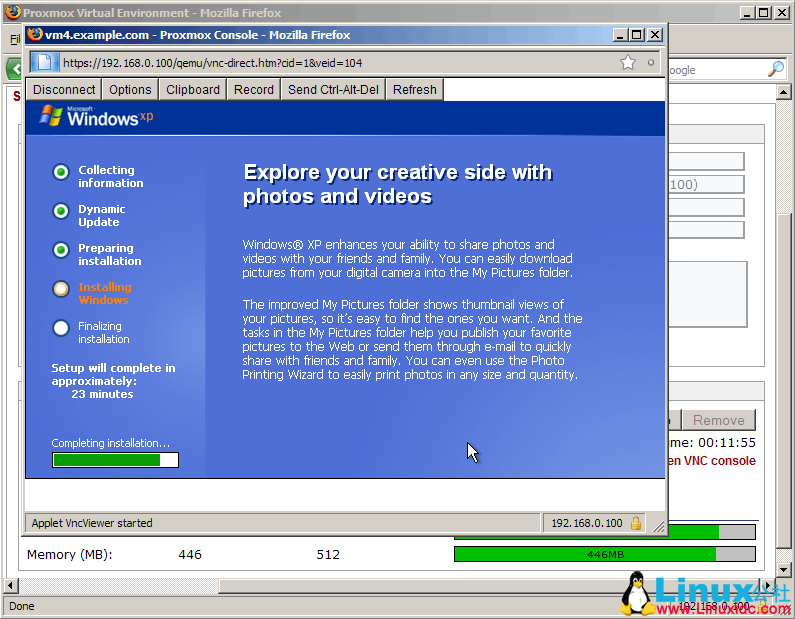The height and width of the screenshot is (619, 795).
Task: Click the console URL address field
Action: pyautogui.click(x=330, y=62)
